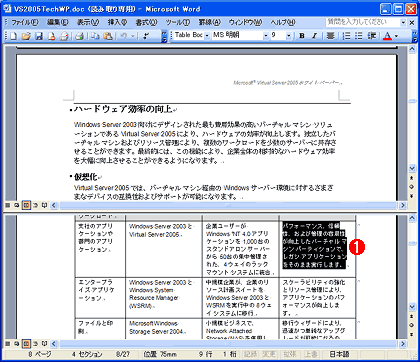Toggle Italic formatting
Image resolution: width=420 pixels, height=362 pixels.
314,36
